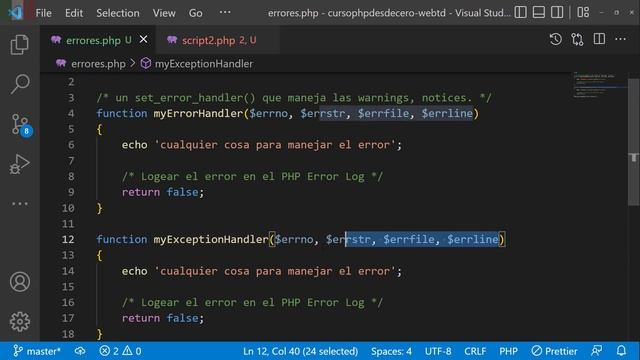Click the myExceptionHandler function name on line 12
Screen dimensions: 640x360
pyautogui.click(x=211, y=239)
